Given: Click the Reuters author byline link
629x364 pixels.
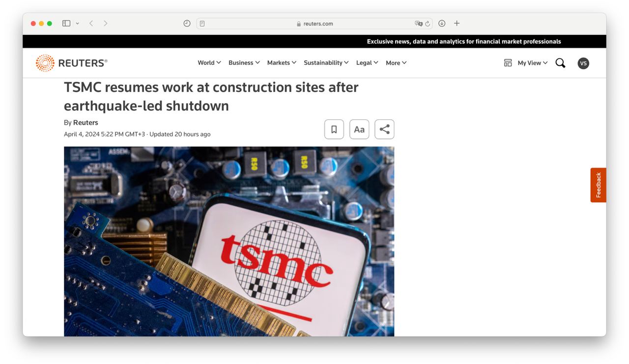Looking at the screenshot, I should (86, 122).
